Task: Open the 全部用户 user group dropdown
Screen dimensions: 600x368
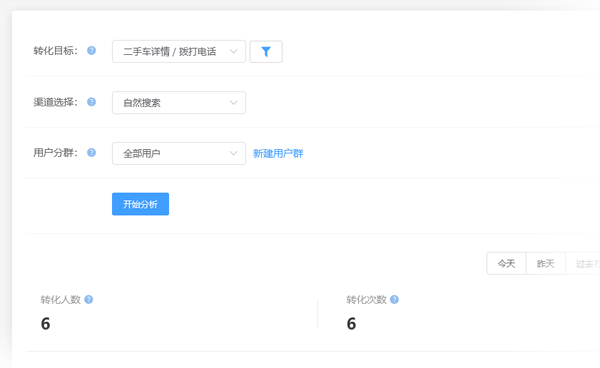Action: tap(179, 153)
